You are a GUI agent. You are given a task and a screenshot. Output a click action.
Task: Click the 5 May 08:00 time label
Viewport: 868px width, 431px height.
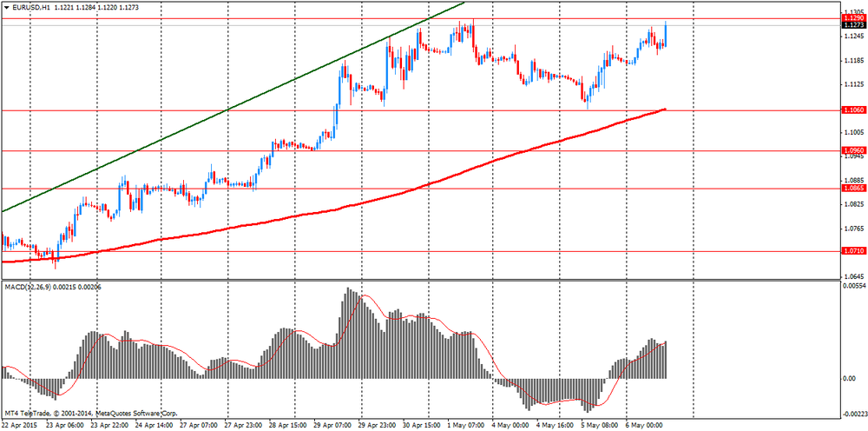tap(602, 426)
